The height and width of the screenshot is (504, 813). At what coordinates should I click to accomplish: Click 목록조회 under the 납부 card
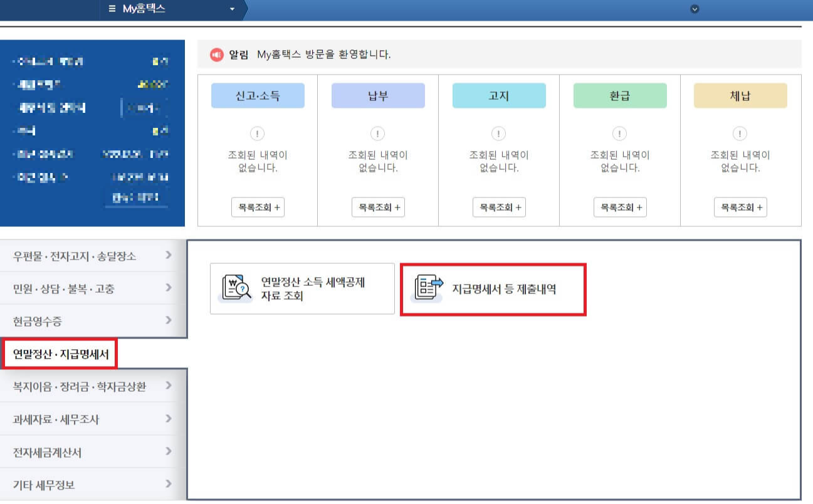click(377, 207)
